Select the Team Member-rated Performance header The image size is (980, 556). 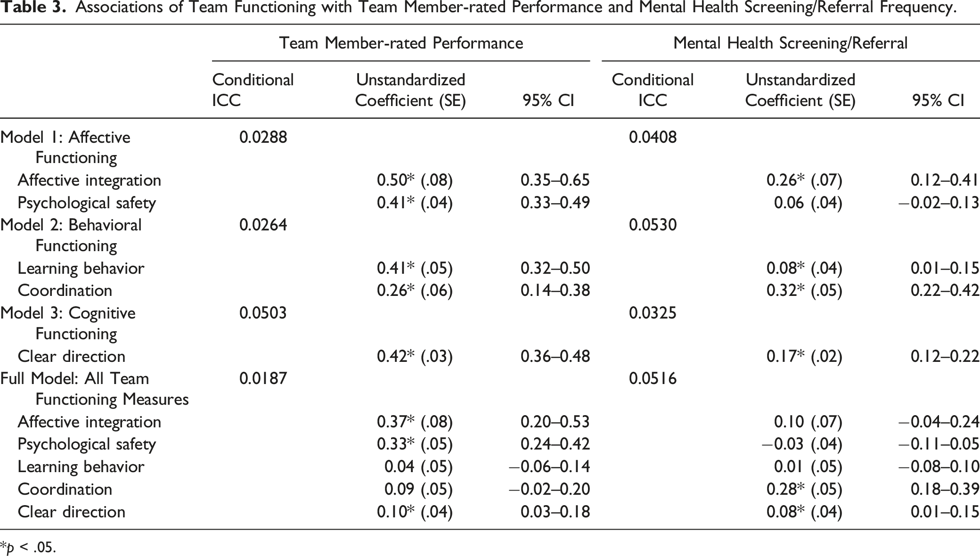(401, 43)
